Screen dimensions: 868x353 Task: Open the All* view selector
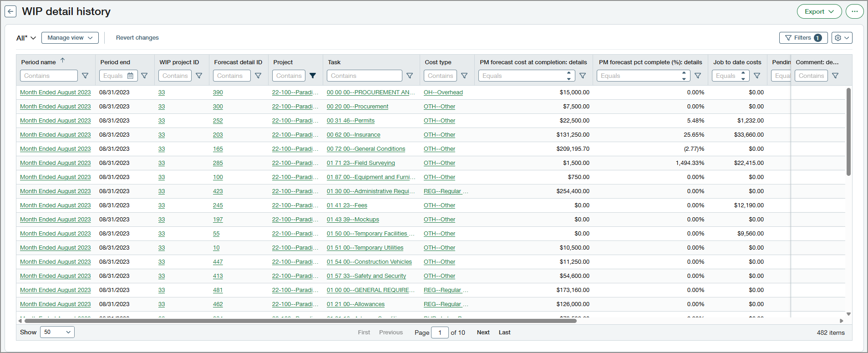click(26, 38)
